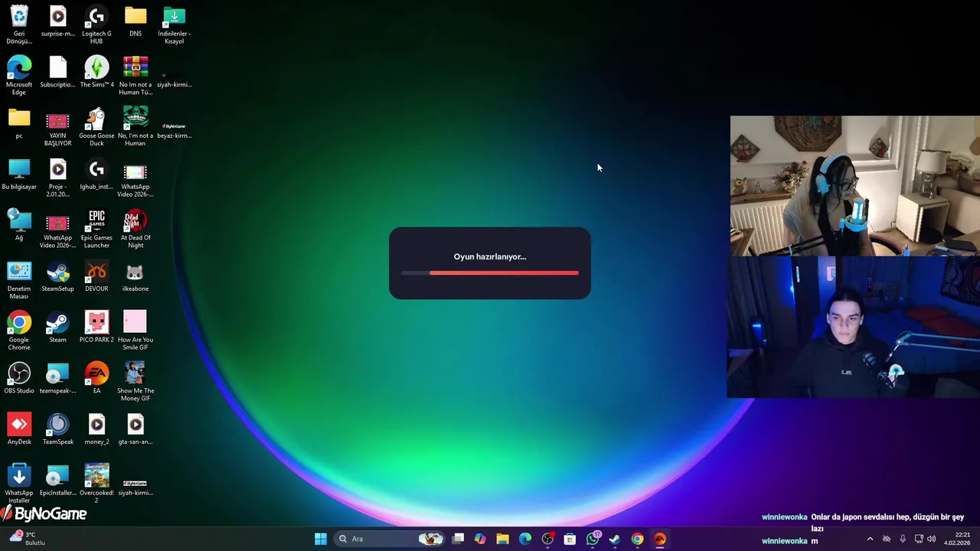Launch Goose Goose Duck shortcut
The image size is (980, 551).
[96, 127]
